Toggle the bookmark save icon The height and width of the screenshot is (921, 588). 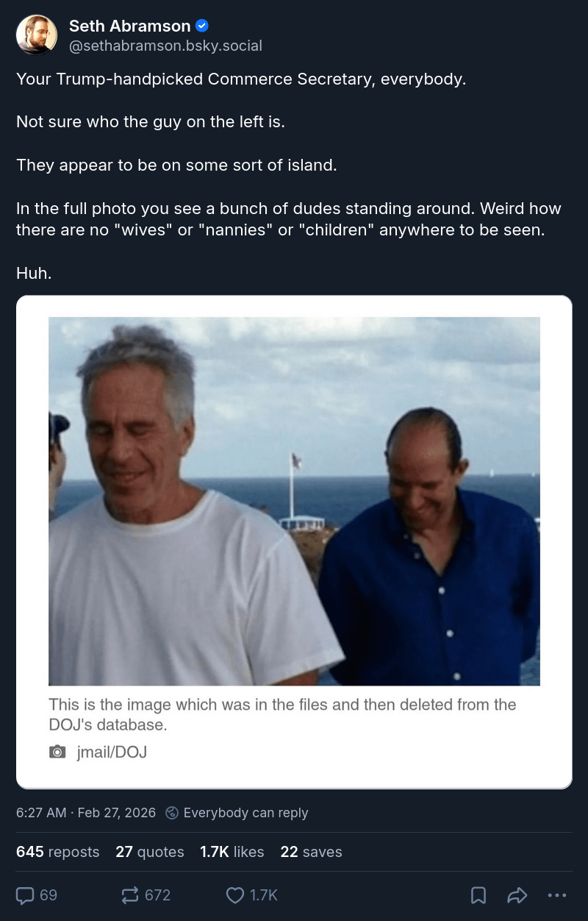tap(478, 895)
